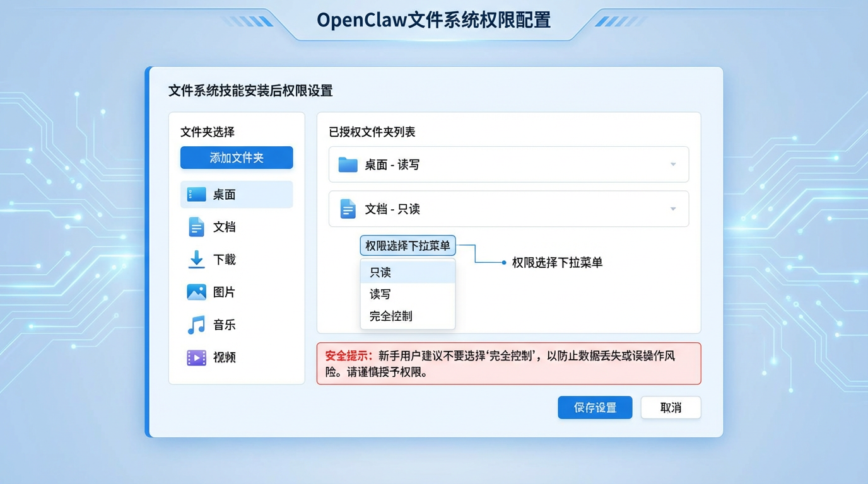Click the 视频 video icon
Screen dimensions: 868x484
196,357
